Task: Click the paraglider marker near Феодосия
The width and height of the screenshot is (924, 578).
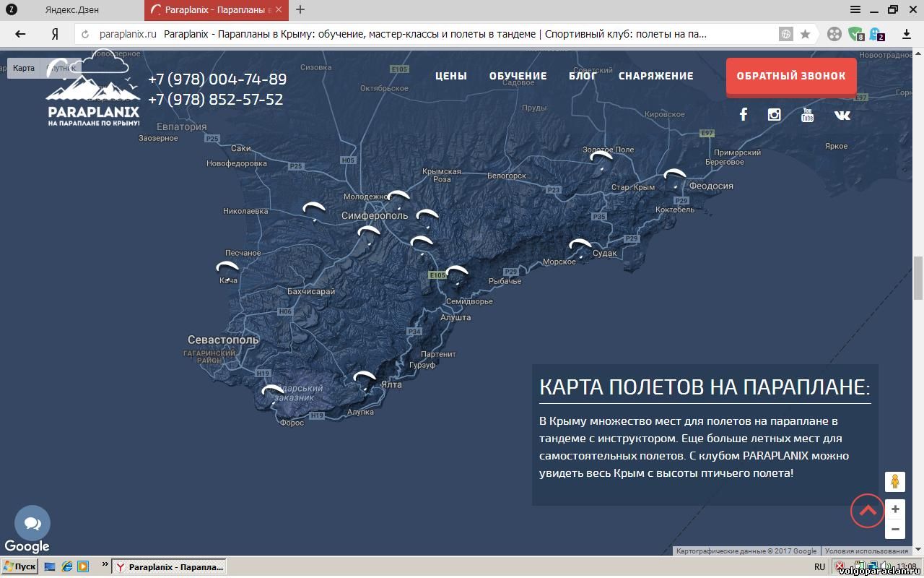Action: (675, 178)
